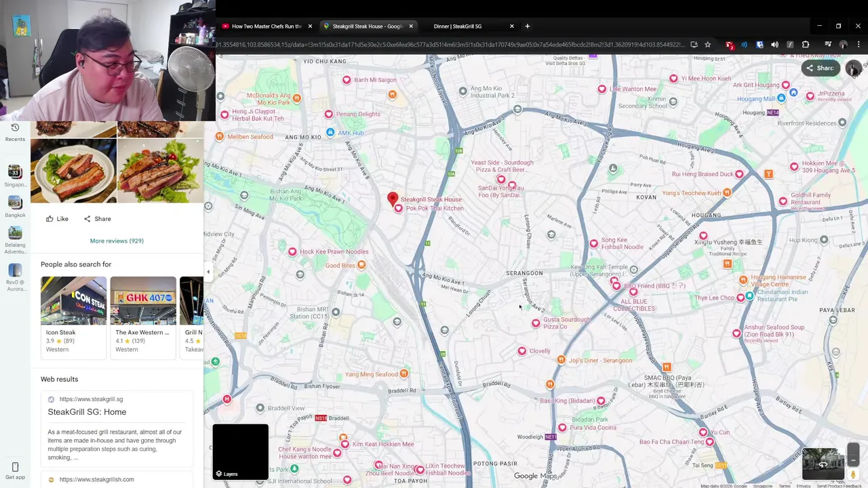Viewport: 868px width, 488px height.
Task: Click the Chrome profile avatar in toolbar
Action: coord(843,45)
